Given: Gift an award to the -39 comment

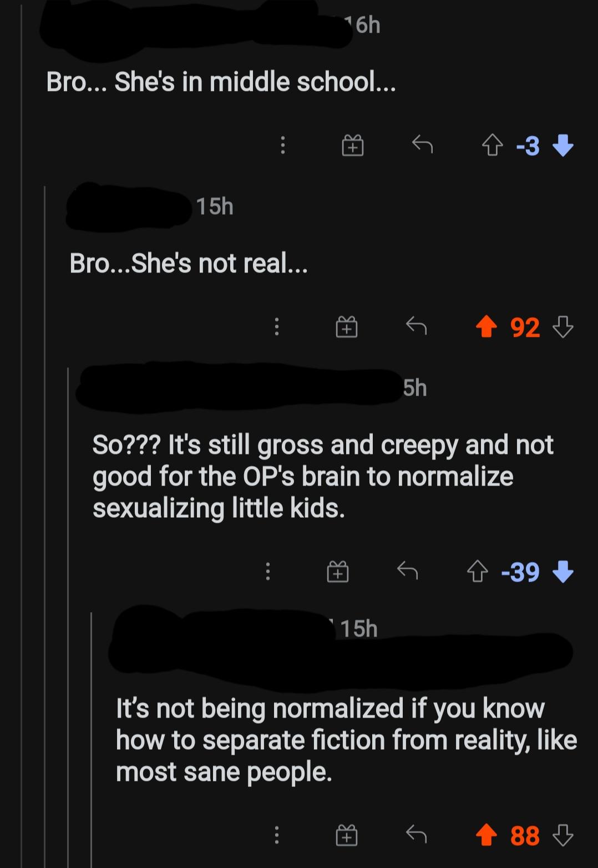Looking at the screenshot, I should 338,571.
